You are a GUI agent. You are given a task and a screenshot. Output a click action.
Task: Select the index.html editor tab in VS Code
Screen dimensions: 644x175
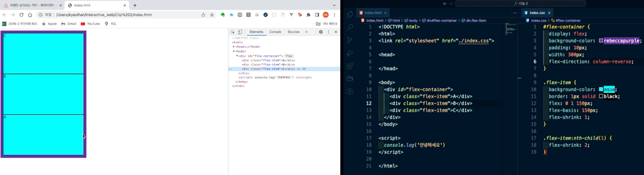[x=373, y=13]
